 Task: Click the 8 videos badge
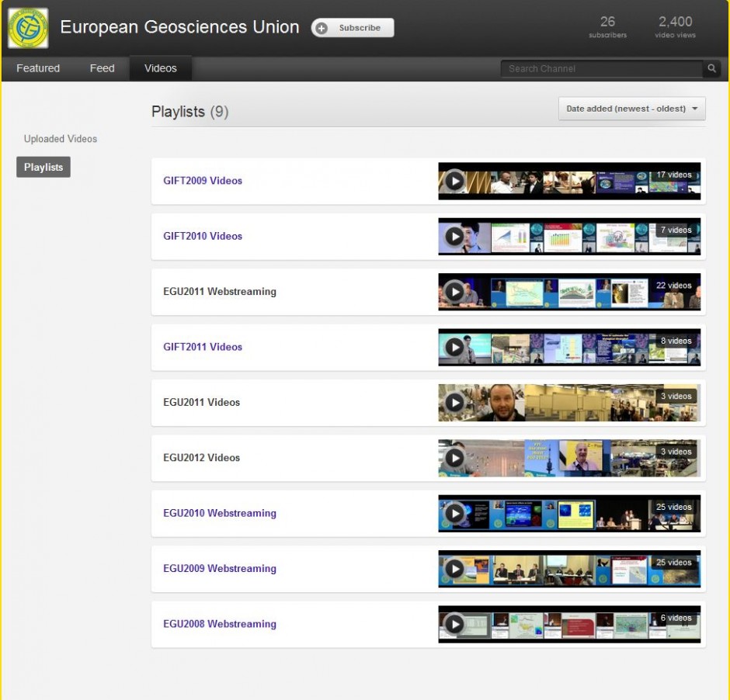pyautogui.click(x=676, y=341)
